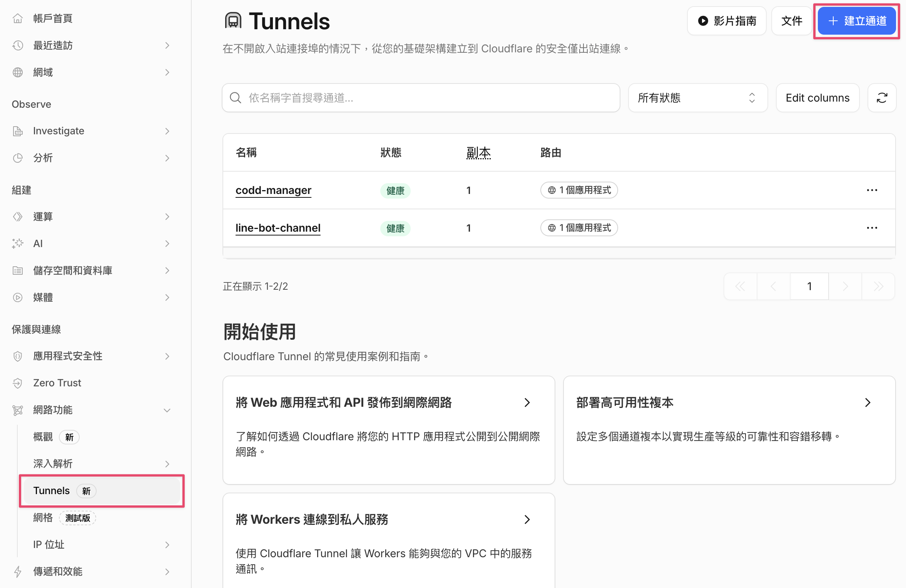The width and height of the screenshot is (906, 588).
Task: Expand the 傳遞和效能 chevron
Action: (167, 572)
